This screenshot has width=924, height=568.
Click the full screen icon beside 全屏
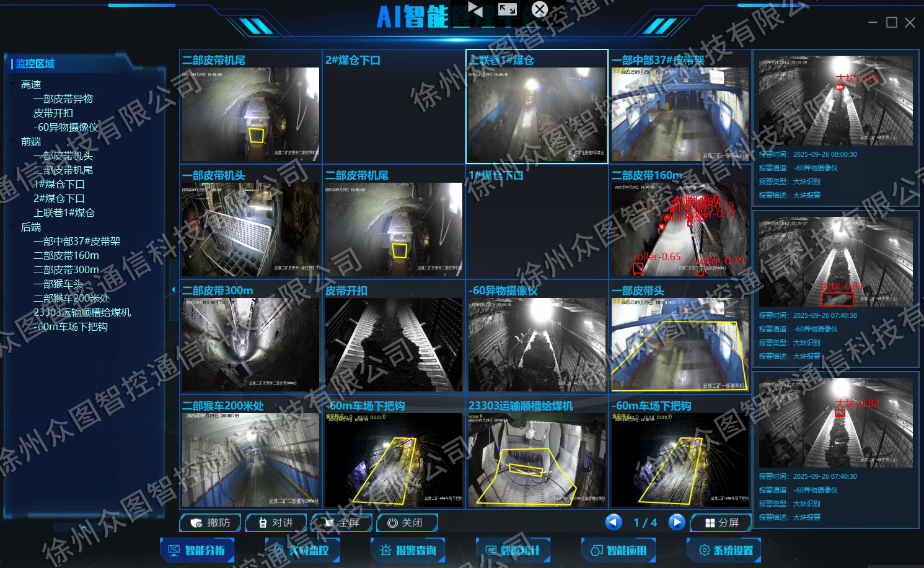329,523
